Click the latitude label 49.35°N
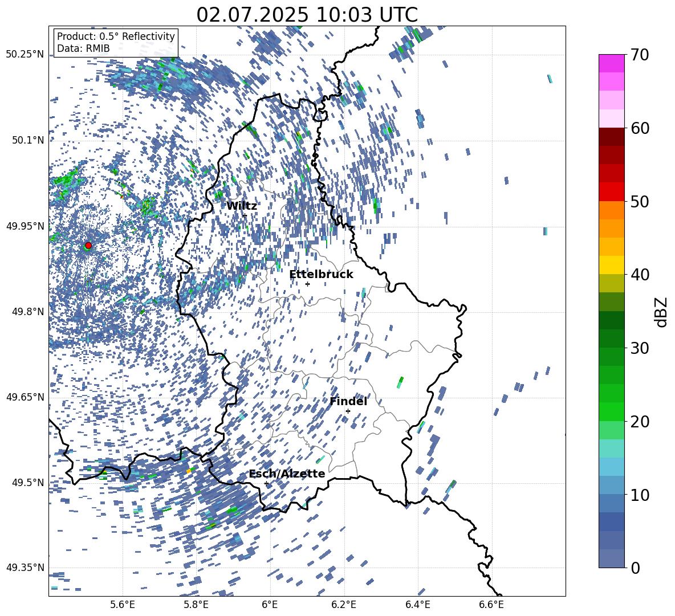675x616 pixels. click(x=25, y=568)
